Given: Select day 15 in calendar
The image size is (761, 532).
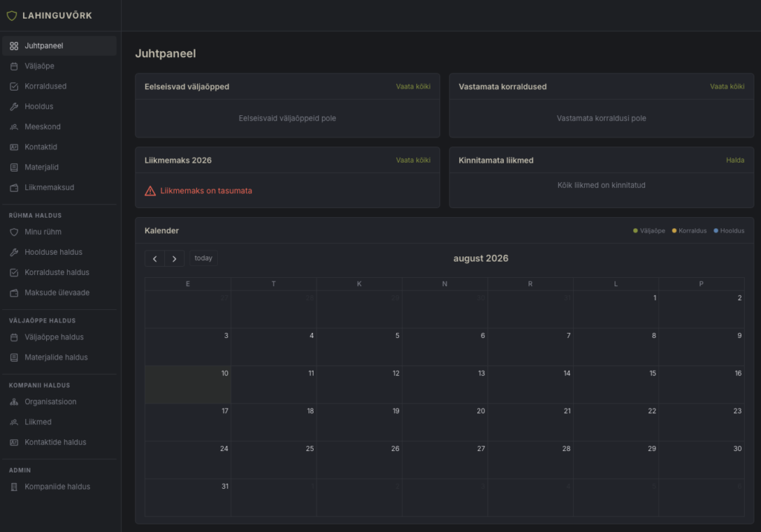Looking at the screenshot, I should click(x=615, y=384).
